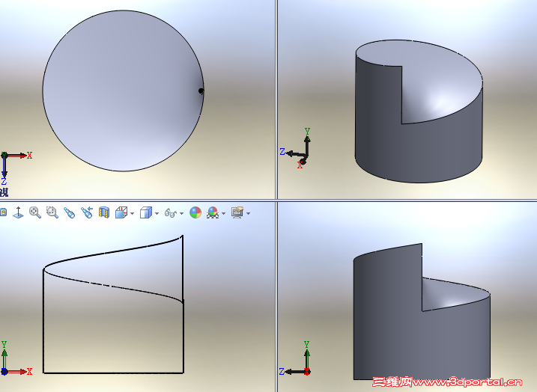The image size is (537, 392).
Task: Click the Apply Scene icon
Action: [x=213, y=212]
